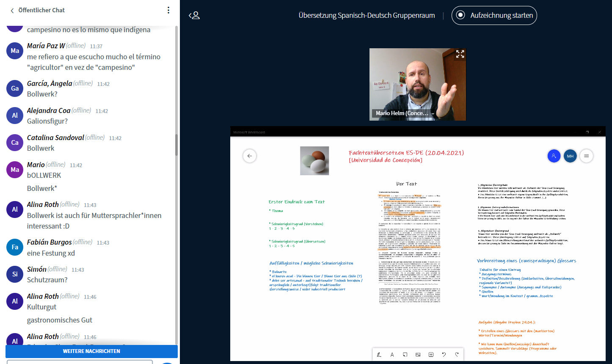Select the whiteboard pen inking tool
This screenshot has height=364, width=612.
pos(379,355)
